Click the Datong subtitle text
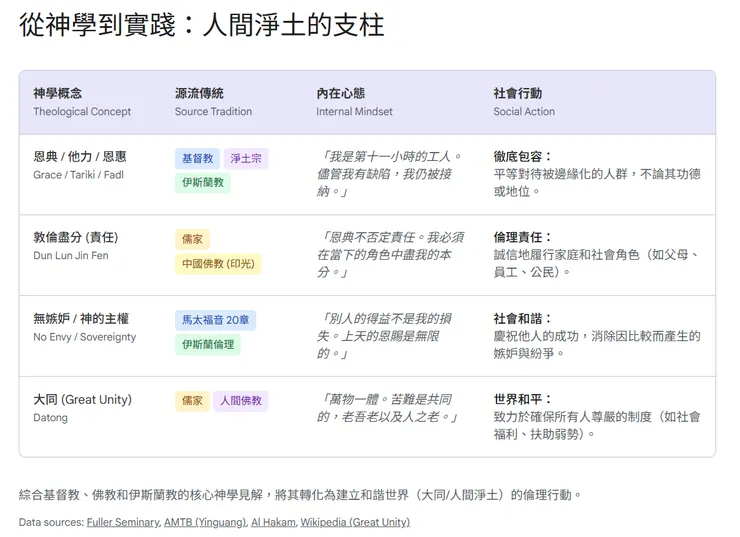740x537 pixels. point(50,418)
